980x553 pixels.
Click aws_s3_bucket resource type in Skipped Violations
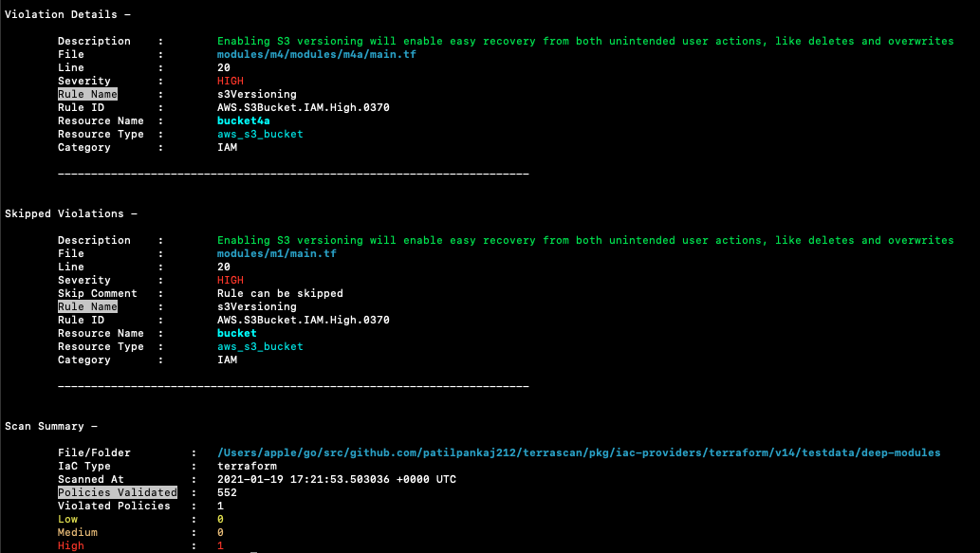coord(260,346)
